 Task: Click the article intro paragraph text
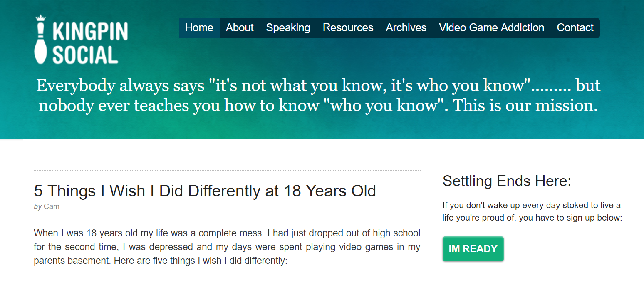coord(227,247)
